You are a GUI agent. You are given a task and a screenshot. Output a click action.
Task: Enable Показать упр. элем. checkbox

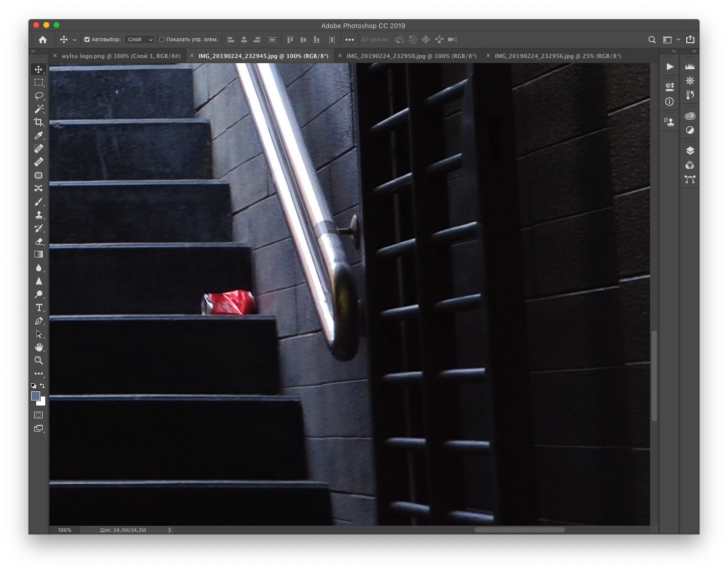(x=162, y=40)
